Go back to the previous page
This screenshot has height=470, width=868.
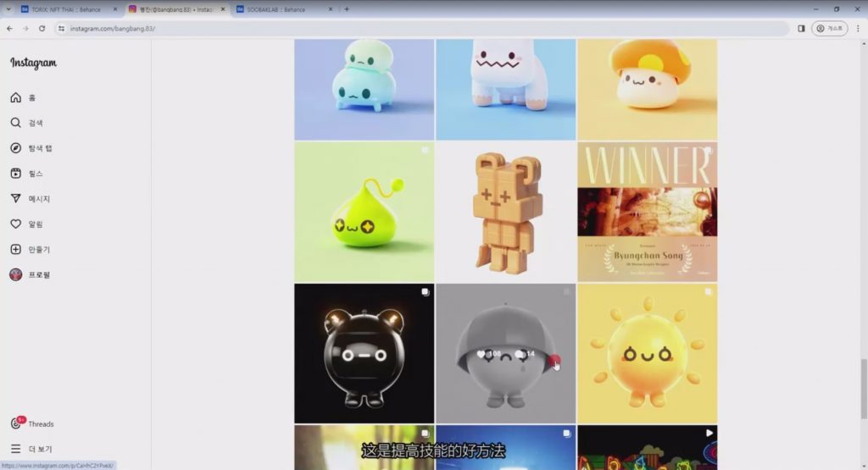click(9, 28)
